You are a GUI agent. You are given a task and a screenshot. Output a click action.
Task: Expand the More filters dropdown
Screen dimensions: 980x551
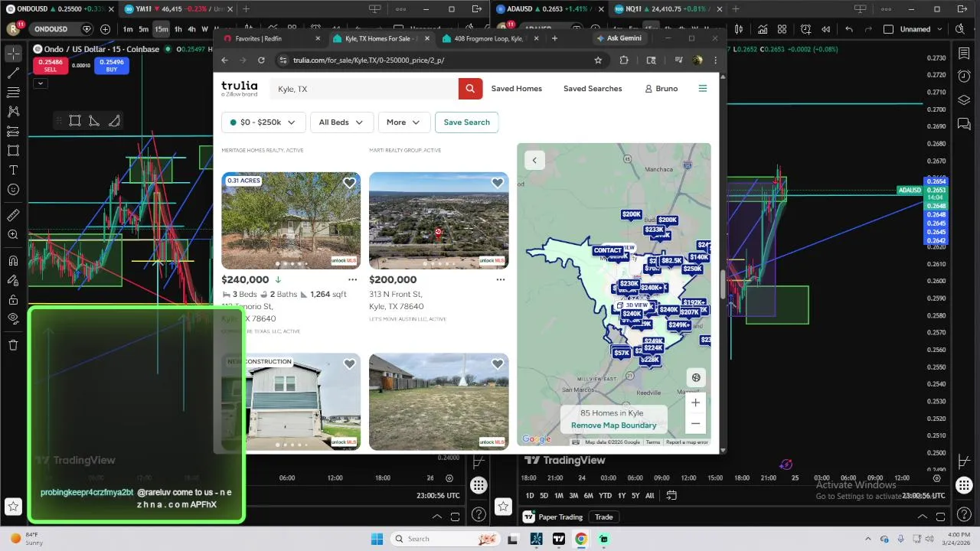(403, 122)
